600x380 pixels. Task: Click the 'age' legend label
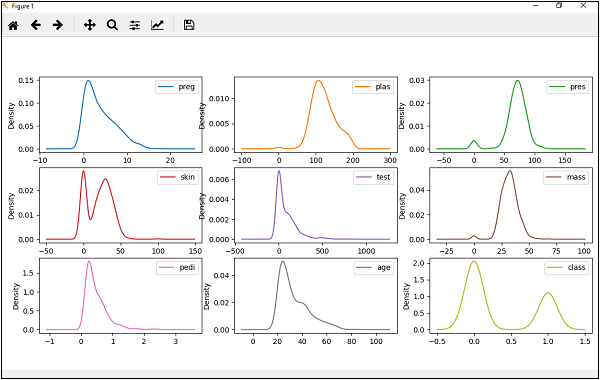click(383, 268)
